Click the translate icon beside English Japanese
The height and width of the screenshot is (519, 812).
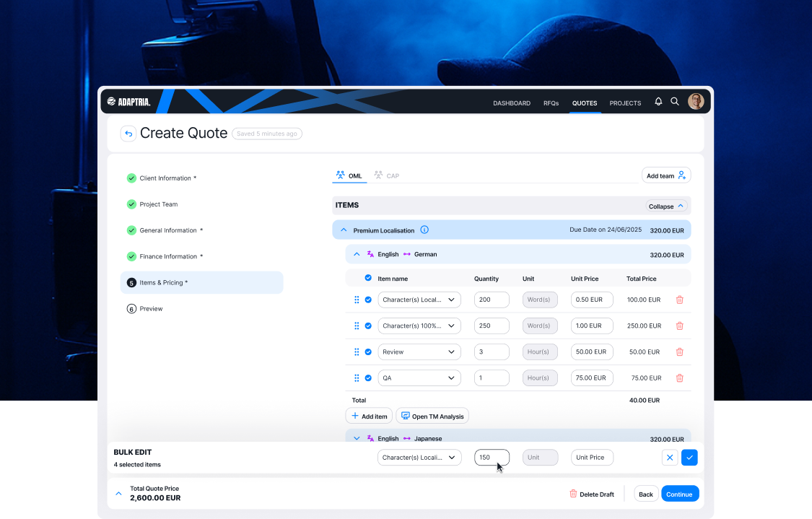pyautogui.click(x=370, y=438)
